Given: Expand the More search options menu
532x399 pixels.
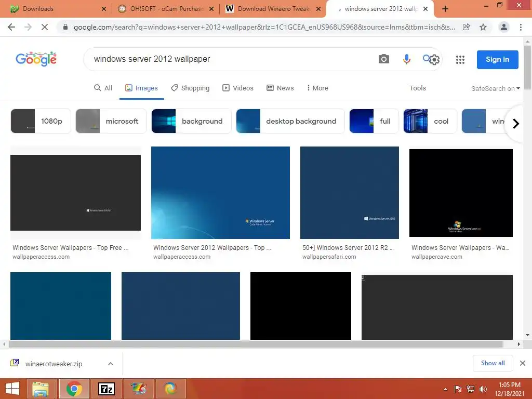Looking at the screenshot, I should [317, 88].
